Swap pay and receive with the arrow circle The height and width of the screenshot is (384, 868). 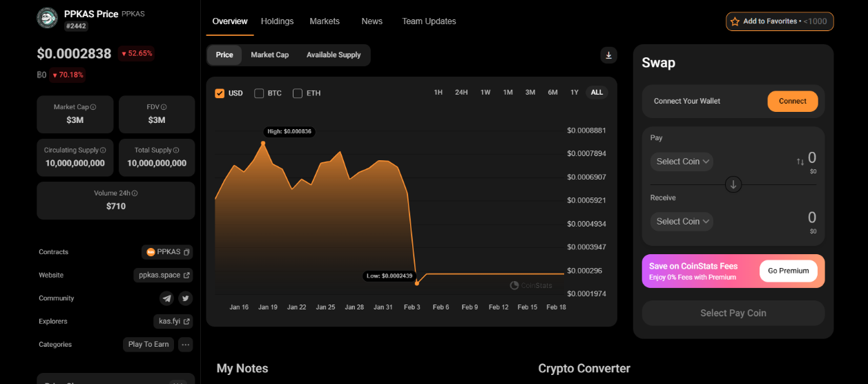pos(733,184)
